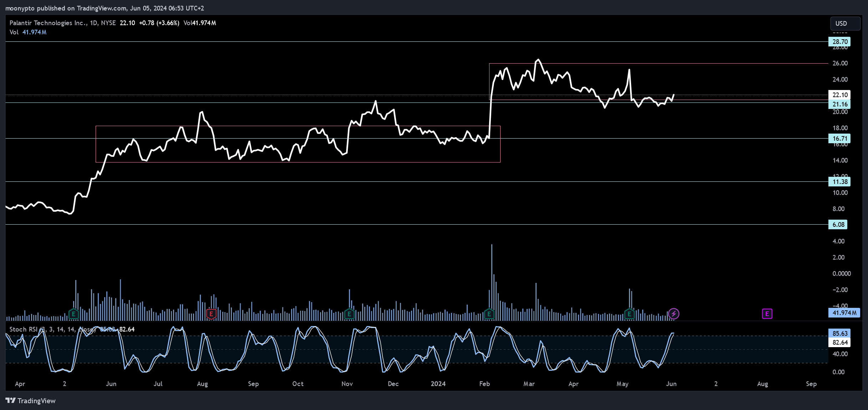Click the Dec time axis label
The width and height of the screenshot is (868, 410).
393,384
